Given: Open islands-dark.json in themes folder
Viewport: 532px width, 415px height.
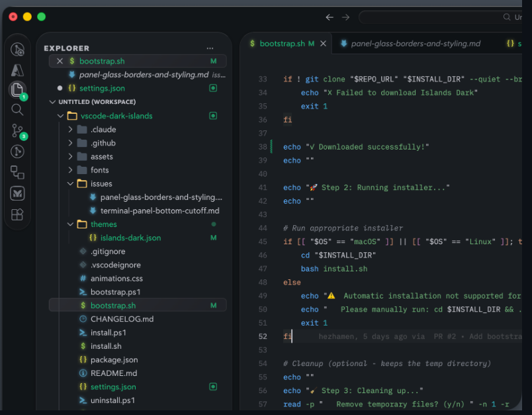Looking at the screenshot, I should click(x=138, y=238).
